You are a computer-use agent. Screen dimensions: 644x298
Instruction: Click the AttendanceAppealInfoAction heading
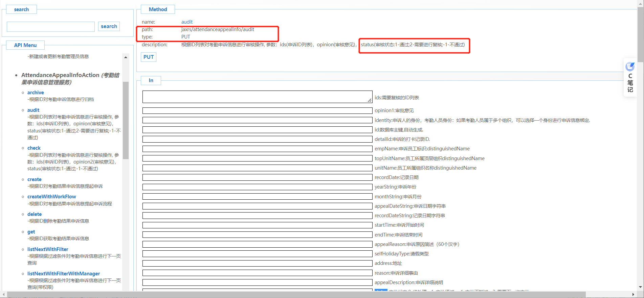(x=70, y=78)
